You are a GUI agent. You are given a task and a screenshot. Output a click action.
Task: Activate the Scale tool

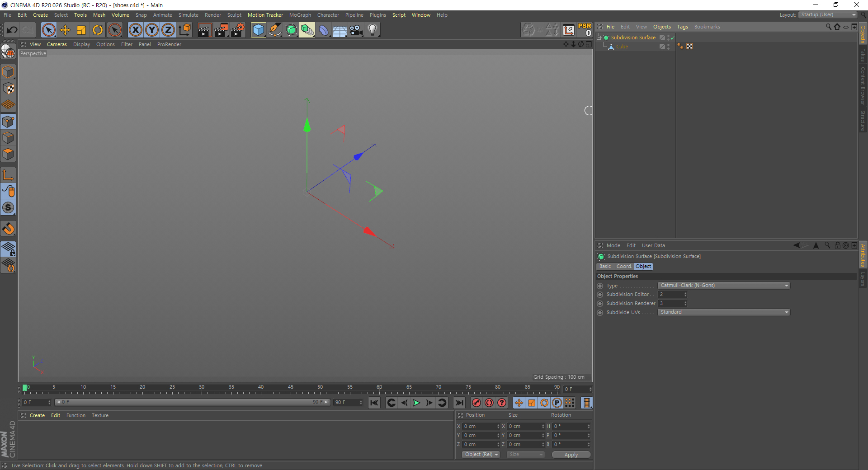(x=81, y=30)
